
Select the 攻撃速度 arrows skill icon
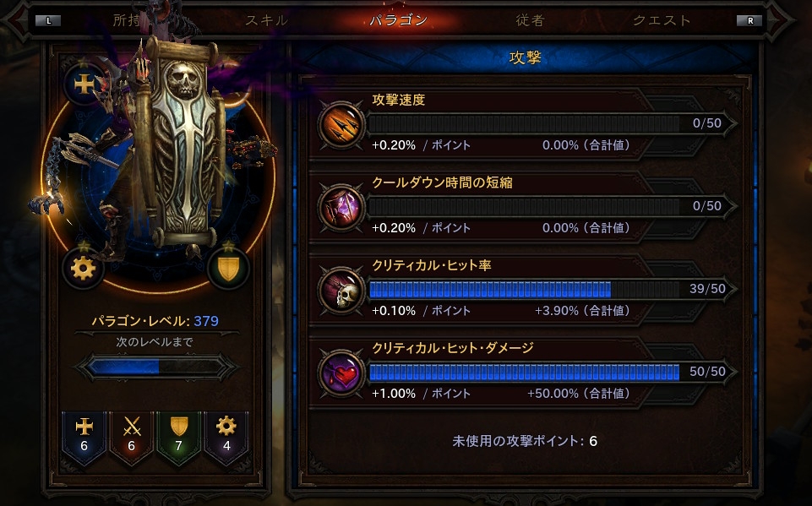coord(341,124)
